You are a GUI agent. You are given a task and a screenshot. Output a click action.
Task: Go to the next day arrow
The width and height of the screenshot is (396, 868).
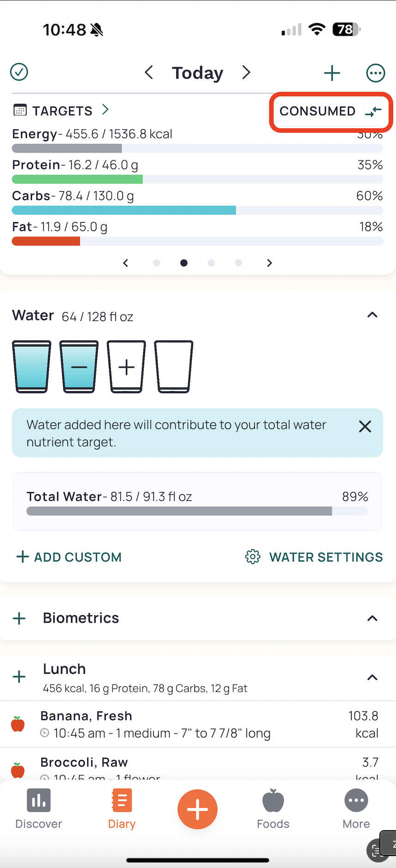[246, 72]
